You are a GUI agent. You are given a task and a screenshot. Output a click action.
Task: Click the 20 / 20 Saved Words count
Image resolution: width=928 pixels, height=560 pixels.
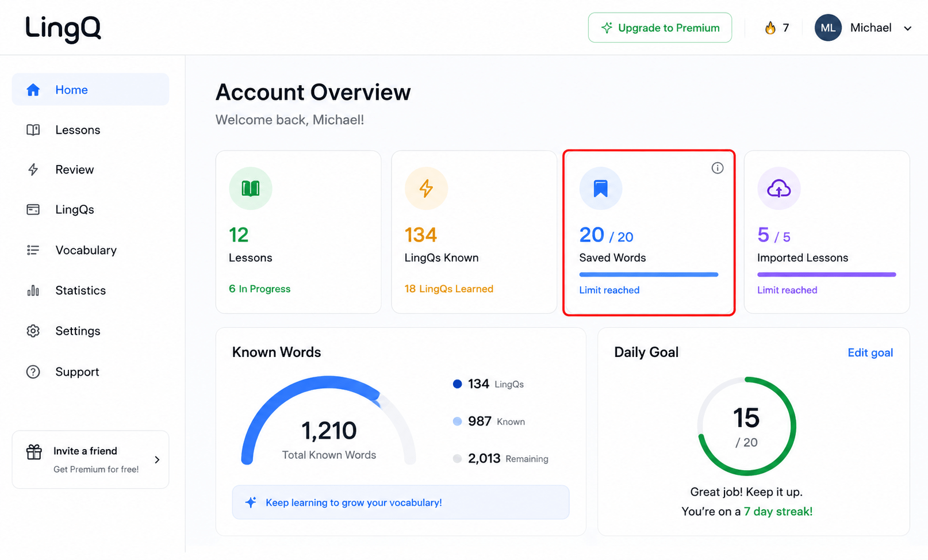coord(606,235)
